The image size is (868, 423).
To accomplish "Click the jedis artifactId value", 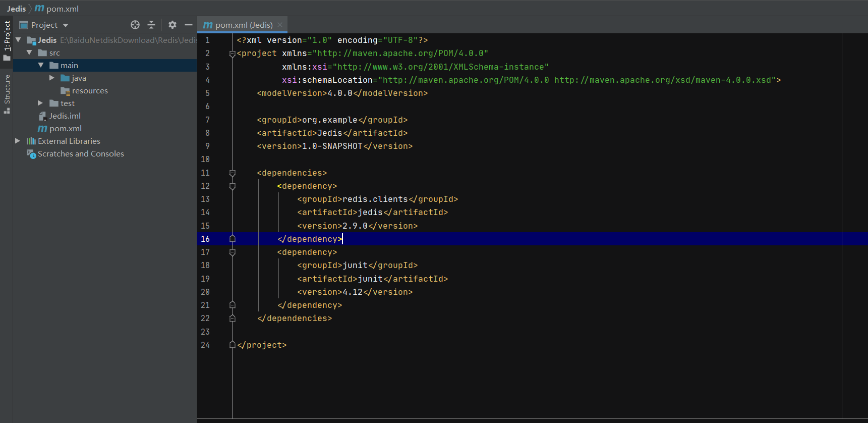I will tap(370, 212).
